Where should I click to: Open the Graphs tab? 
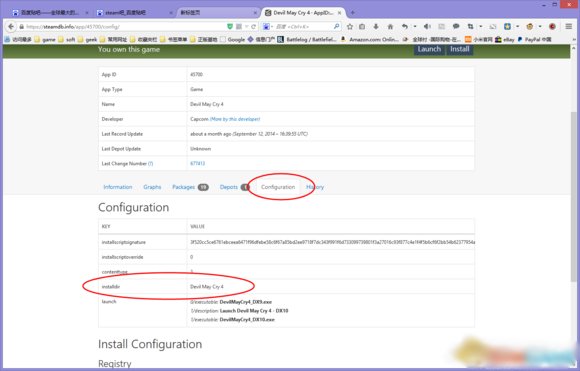coord(152,187)
